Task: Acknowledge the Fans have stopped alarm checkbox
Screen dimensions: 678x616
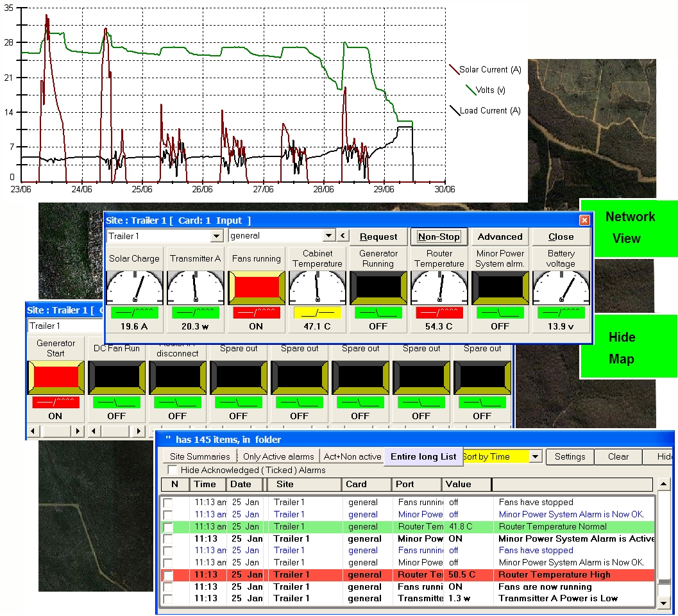Action: coord(168,503)
